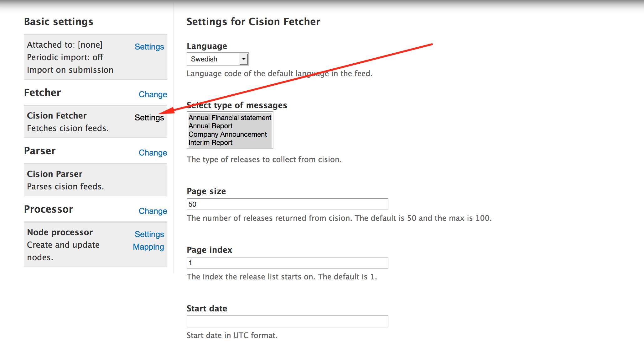The width and height of the screenshot is (644, 355).
Task: Click Change link next to Parser heading
Action: pyautogui.click(x=153, y=153)
